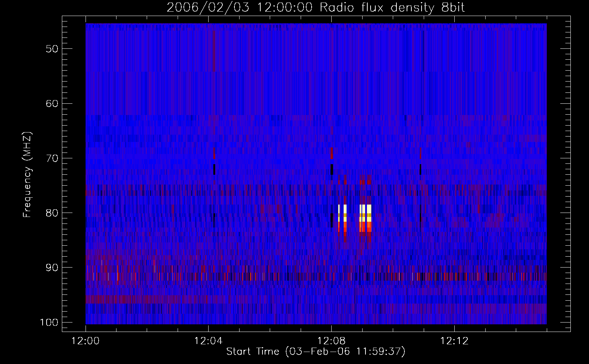The image size is (589, 364).
Task: Click the black dropout mark at 12:08 near 72 MHz
Action: click(332, 170)
